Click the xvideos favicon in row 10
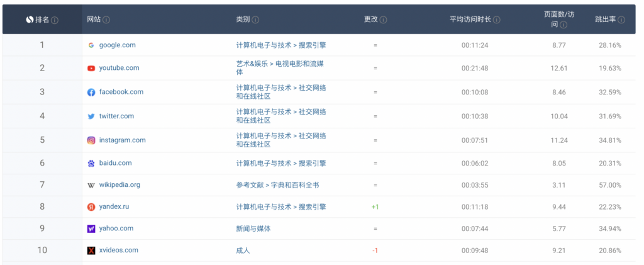The image size is (644, 265). [x=91, y=251]
